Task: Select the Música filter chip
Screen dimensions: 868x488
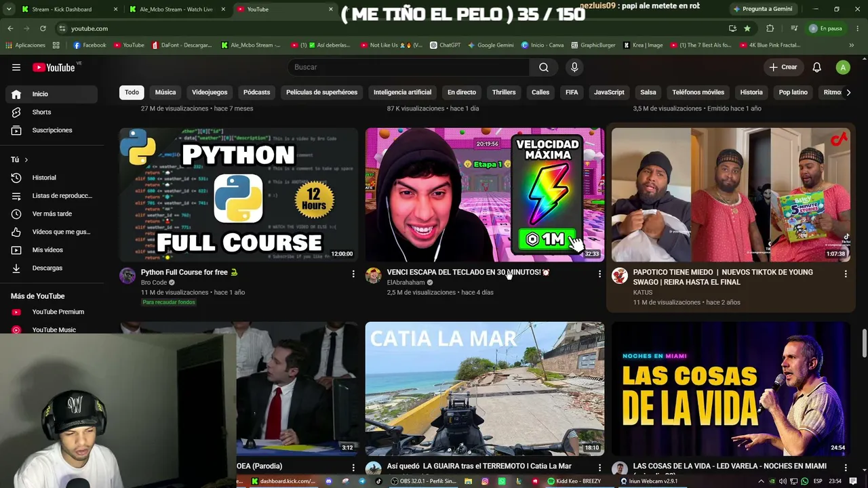Action: tap(165, 92)
